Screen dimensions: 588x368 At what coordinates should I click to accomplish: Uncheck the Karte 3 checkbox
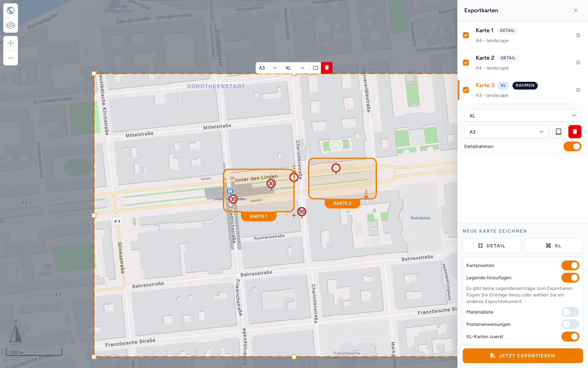click(466, 90)
